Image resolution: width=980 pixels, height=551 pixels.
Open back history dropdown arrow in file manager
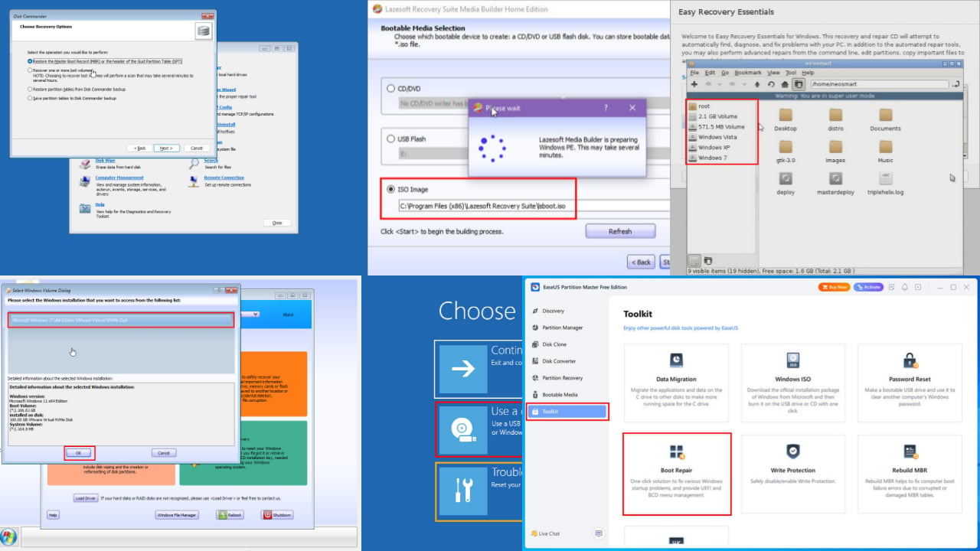[720, 84]
